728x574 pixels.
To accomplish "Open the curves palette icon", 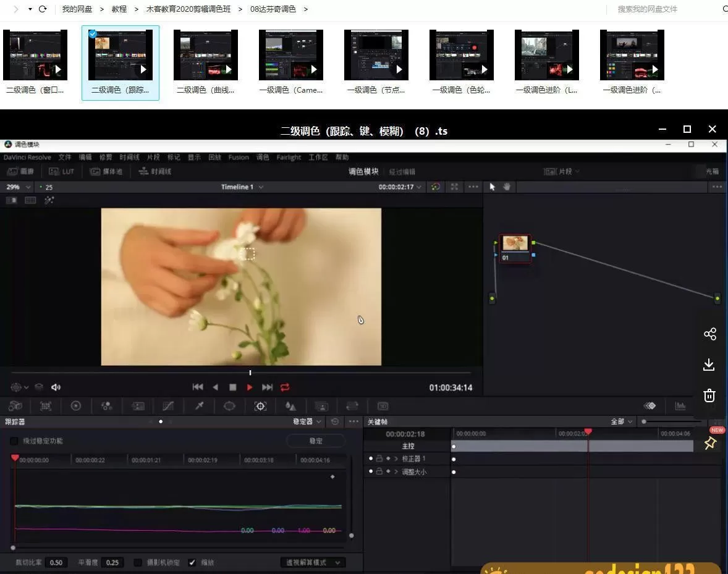I will click(x=168, y=406).
